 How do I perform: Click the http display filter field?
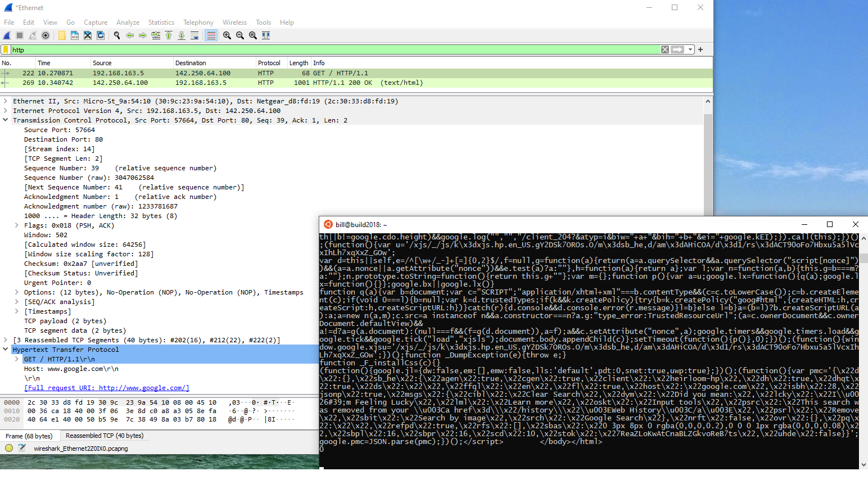[x=335, y=50]
